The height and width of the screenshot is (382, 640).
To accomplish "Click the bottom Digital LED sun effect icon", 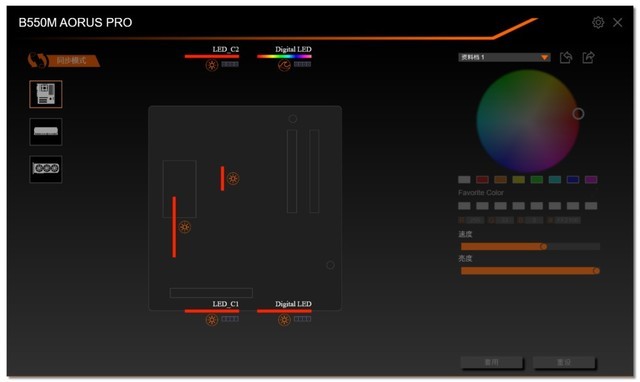I will tap(284, 320).
